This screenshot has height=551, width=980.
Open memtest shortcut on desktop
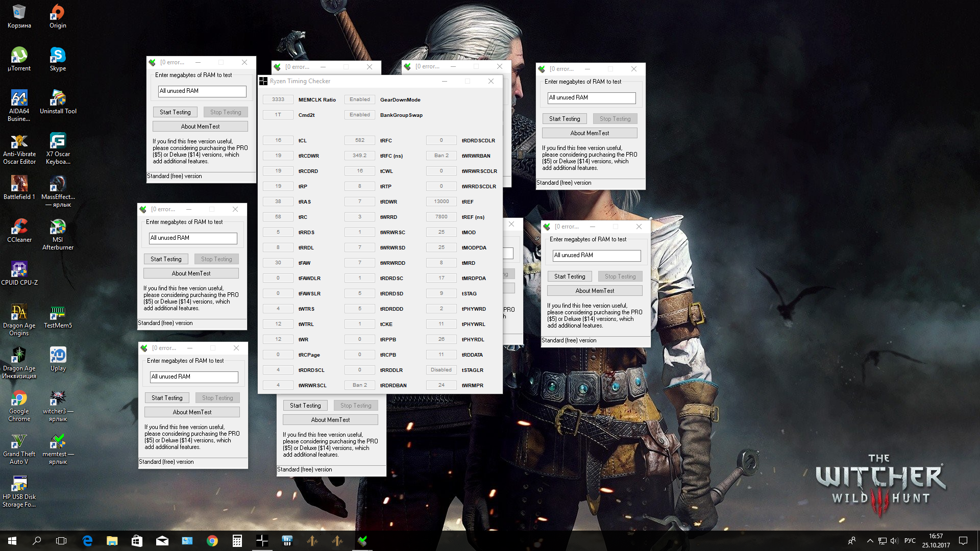tap(58, 442)
